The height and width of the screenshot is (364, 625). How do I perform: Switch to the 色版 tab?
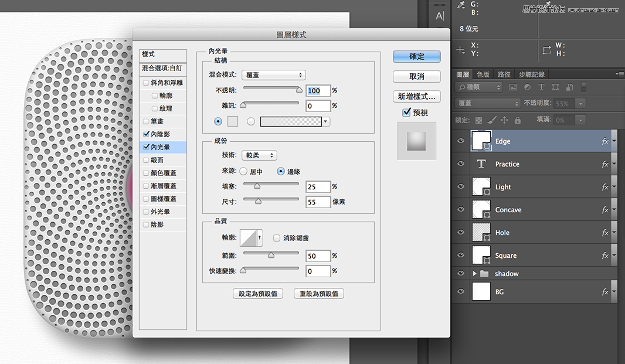click(x=483, y=74)
